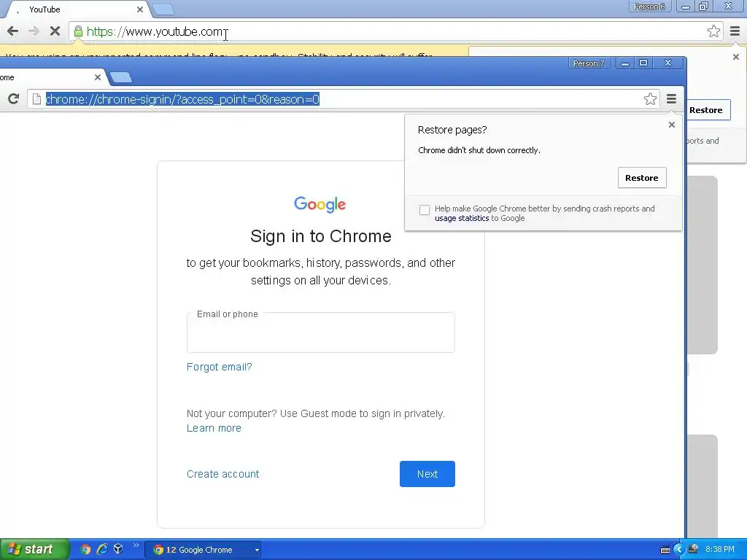The image size is (747, 560).
Task: Dismiss the Restore pages bubble
Action: [672, 125]
